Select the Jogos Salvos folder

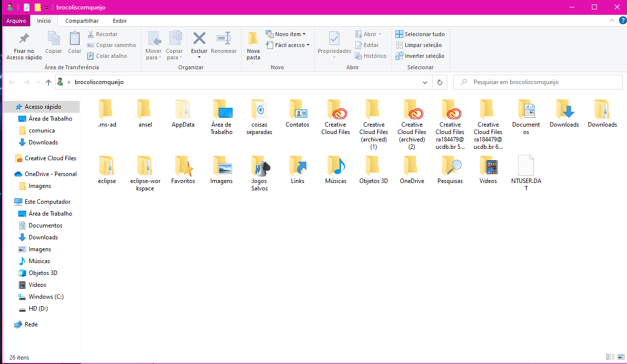(259, 174)
